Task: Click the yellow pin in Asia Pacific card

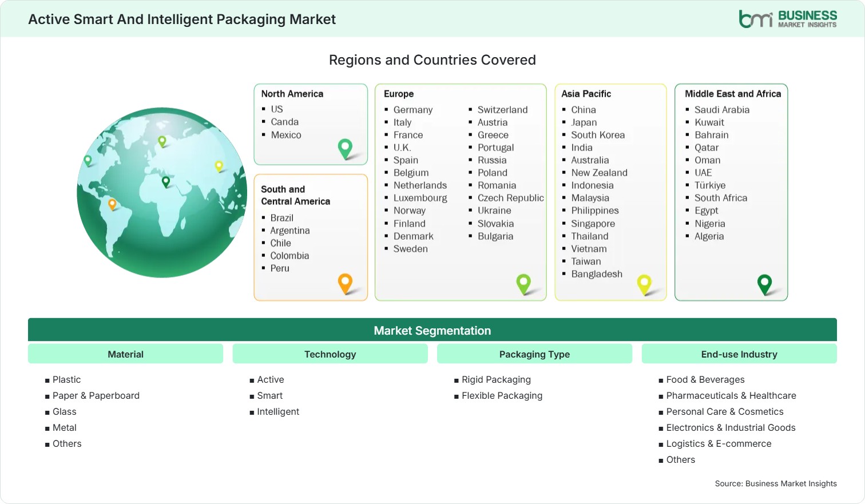Action: coord(645,284)
